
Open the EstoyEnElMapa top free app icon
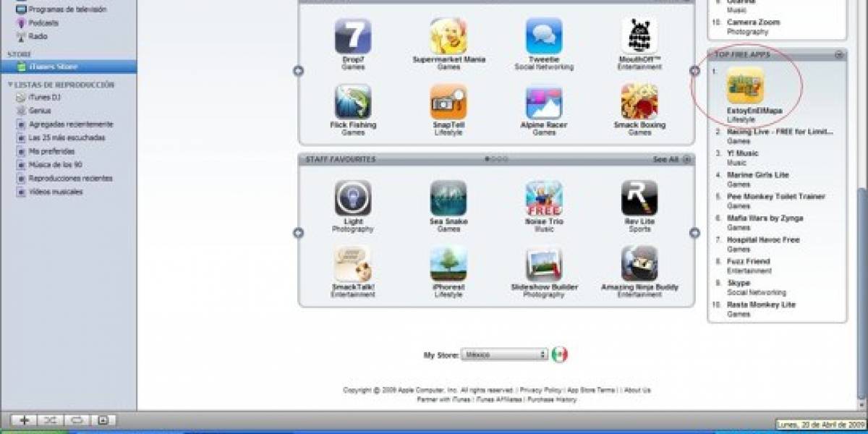[745, 86]
